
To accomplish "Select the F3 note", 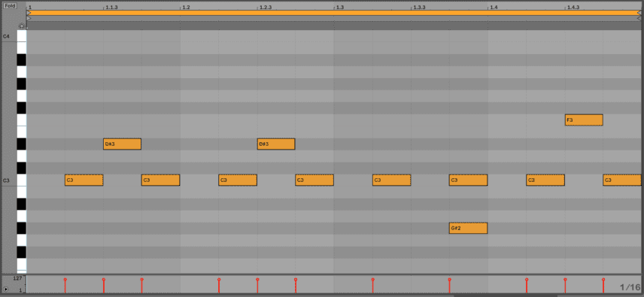I will [584, 120].
